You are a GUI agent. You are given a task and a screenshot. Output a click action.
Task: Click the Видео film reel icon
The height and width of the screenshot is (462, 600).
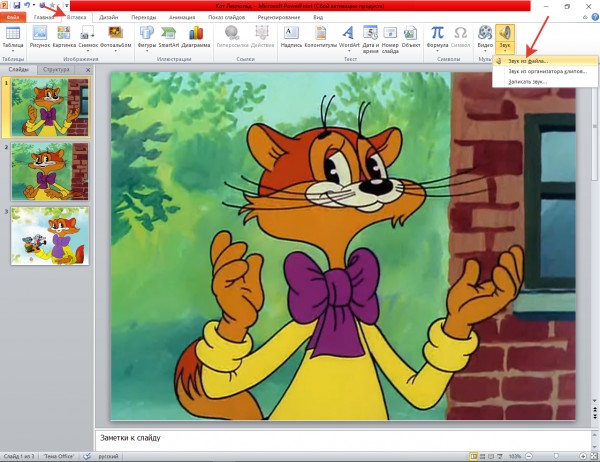point(485,33)
